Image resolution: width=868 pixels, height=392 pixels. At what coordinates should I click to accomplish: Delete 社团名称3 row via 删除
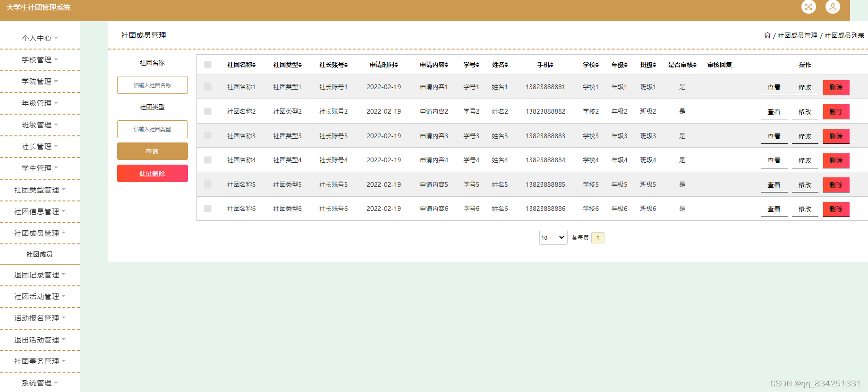[836, 136]
